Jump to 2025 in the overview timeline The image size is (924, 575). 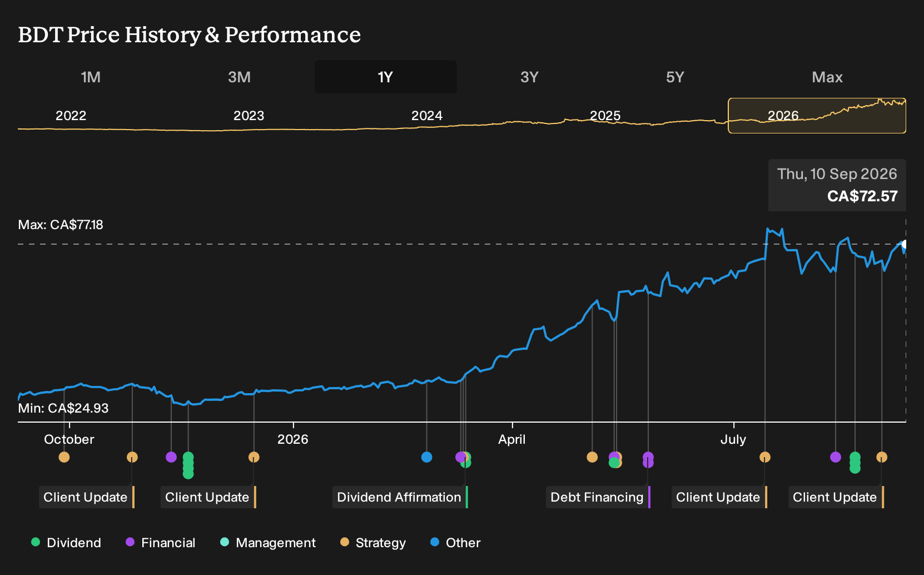(x=605, y=116)
